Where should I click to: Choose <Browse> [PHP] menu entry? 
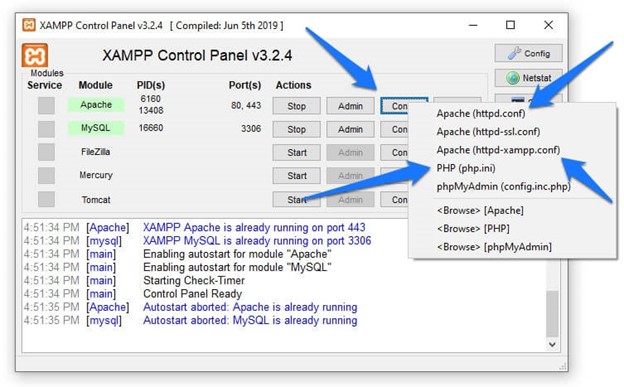point(473,229)
